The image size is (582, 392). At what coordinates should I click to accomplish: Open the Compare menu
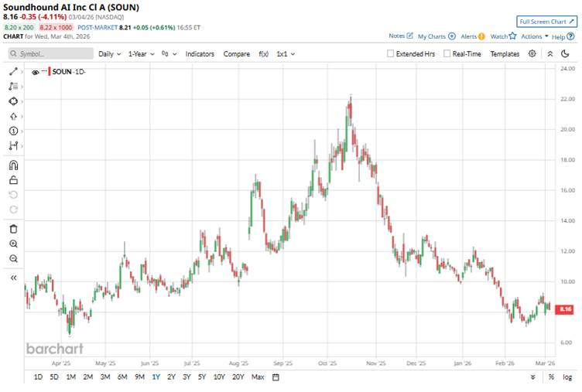click(237, 54)
